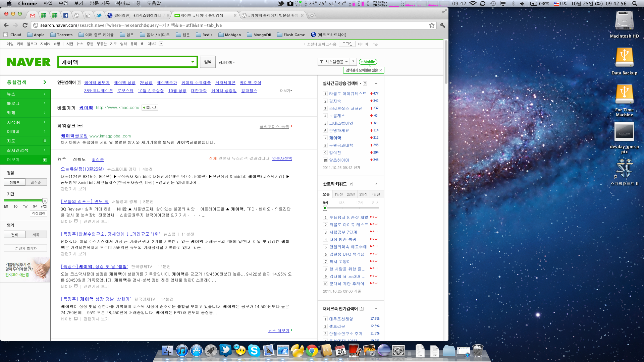644x362 pixels.
Task: Switch hot topic keywords to 2일전
Action: click(x=351, y=194)
